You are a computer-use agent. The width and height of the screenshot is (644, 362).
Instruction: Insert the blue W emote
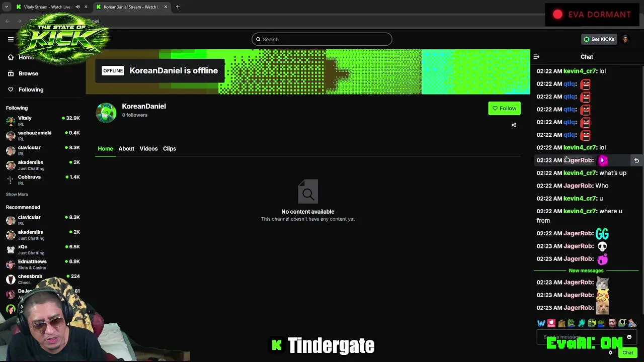pyautogui.click(x=541, y=323)
